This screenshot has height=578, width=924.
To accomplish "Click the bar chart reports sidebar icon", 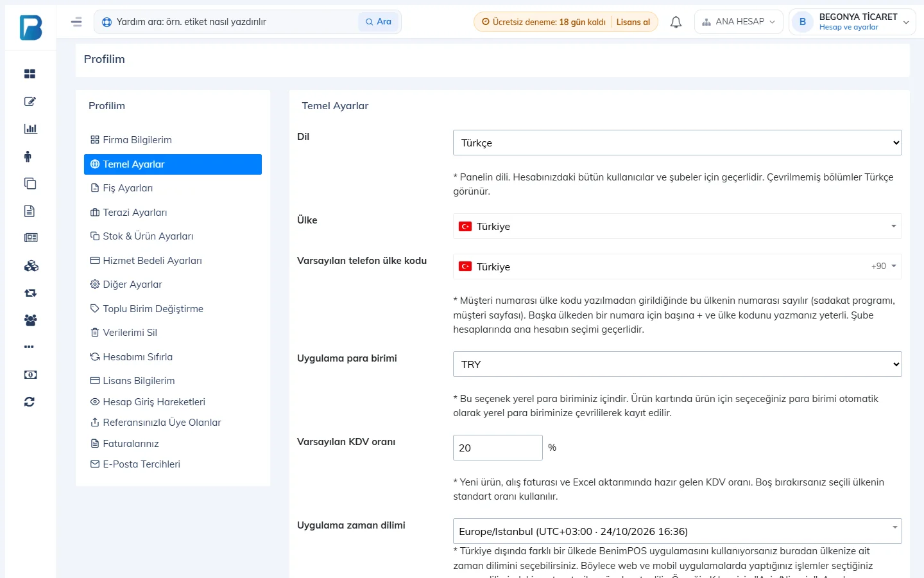I will [30, 128].
